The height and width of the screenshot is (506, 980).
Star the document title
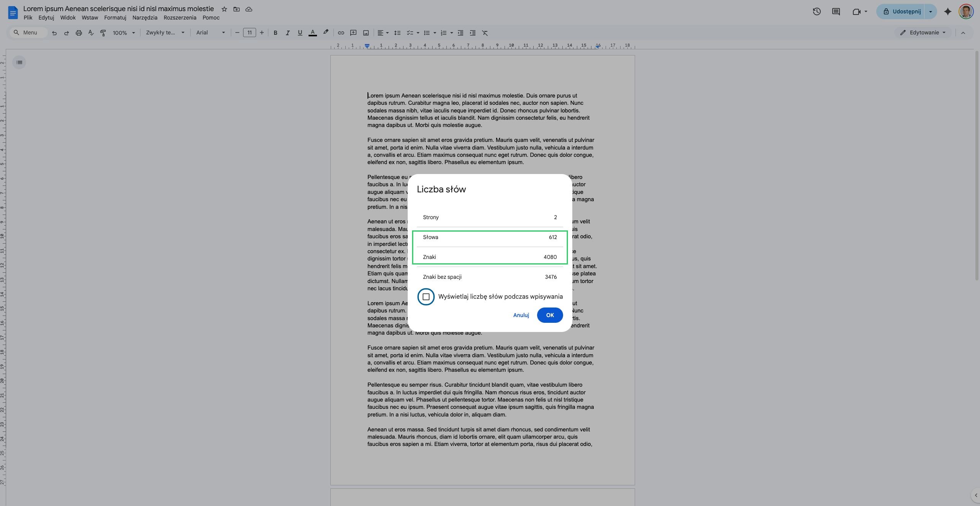point(224,9)
